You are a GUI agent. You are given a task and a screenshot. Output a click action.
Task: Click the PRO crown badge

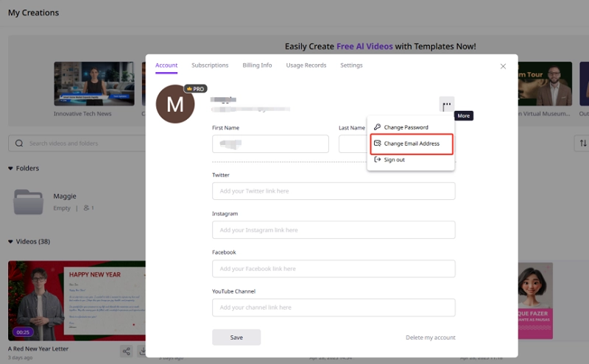195,88
